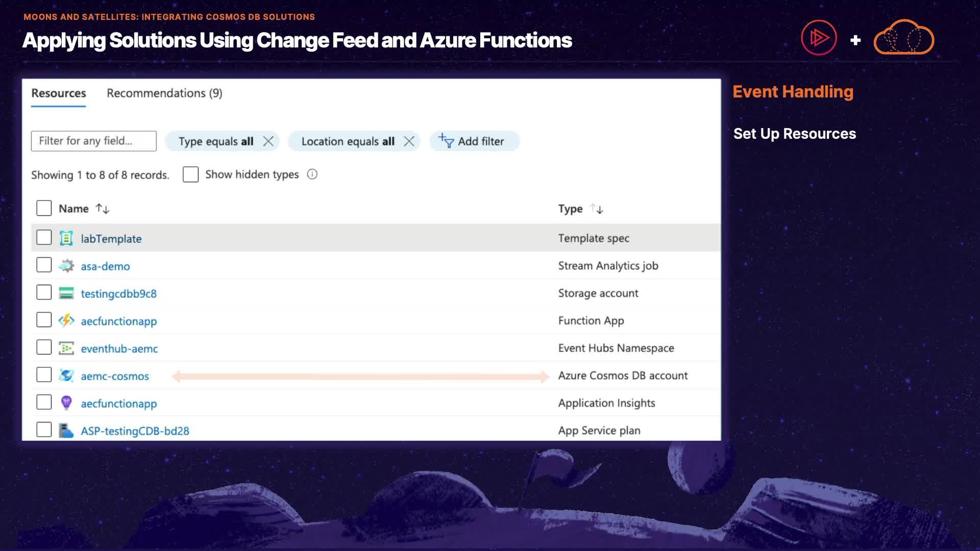Sort resources by the Name column arrows

tap(103, 209)
